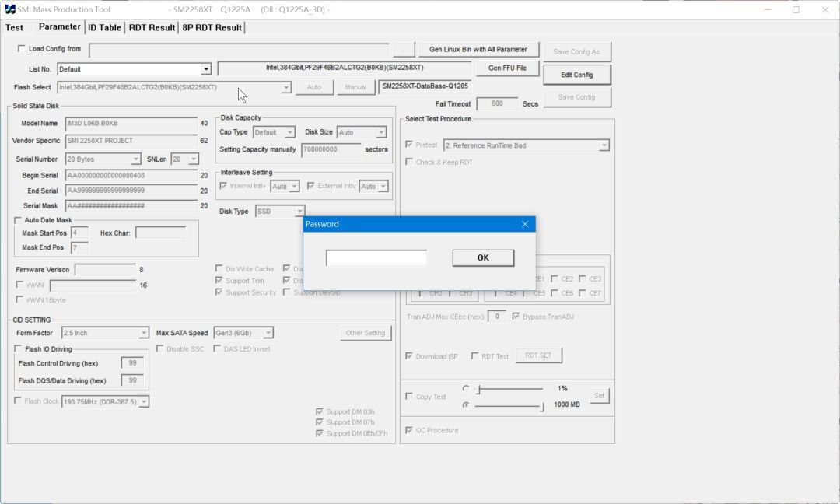
Task: Toggle the DAS LED Invert checkbox
Action: pos(217,348)
